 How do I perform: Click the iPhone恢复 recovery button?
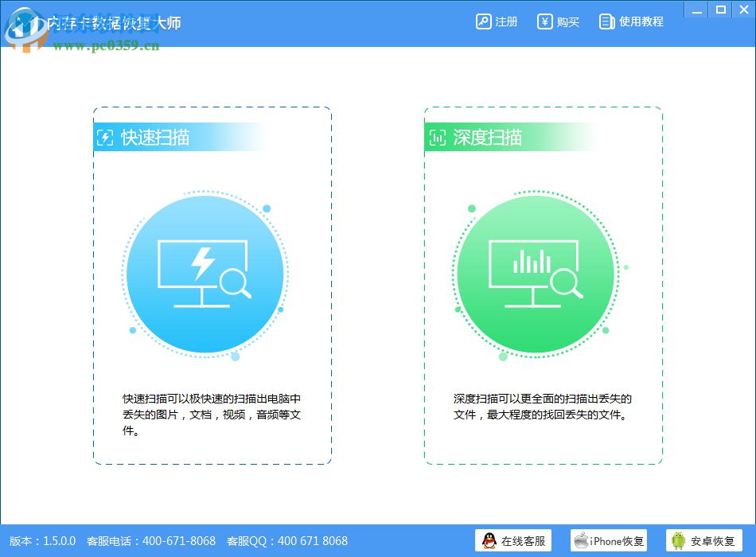click(x=608, y=540)
